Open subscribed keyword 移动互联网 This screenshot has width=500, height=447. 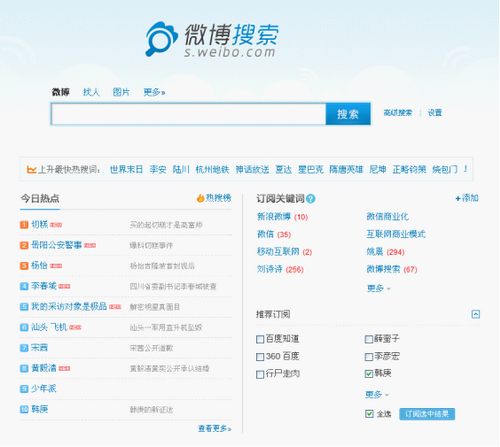pyautogui.click(x=278, y=252)
